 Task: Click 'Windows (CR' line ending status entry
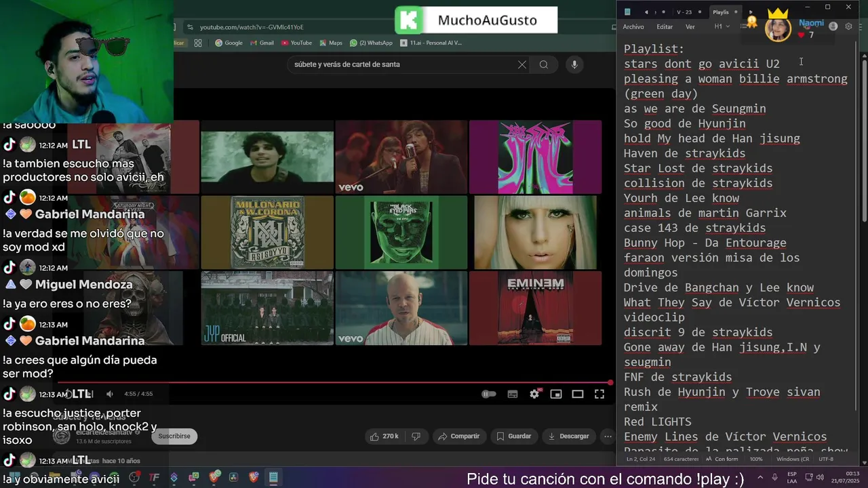pyautogui.click(x=793, y=459)
